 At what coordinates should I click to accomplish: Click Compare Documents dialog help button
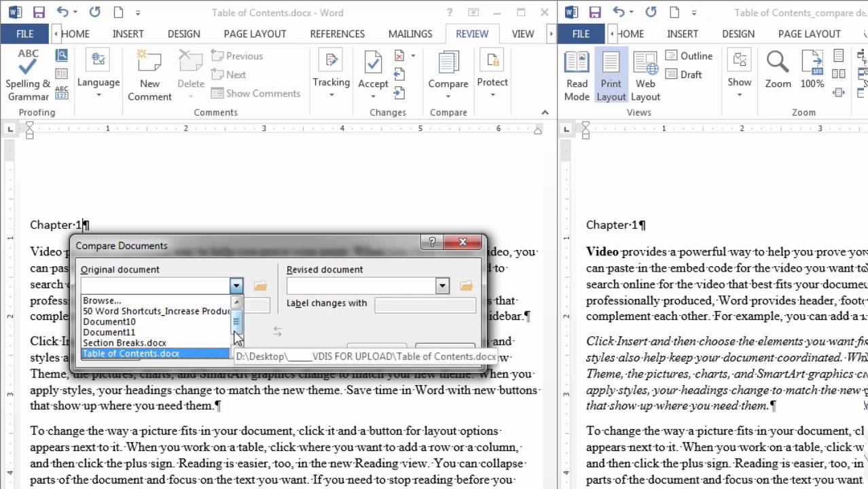click(432, 242)
